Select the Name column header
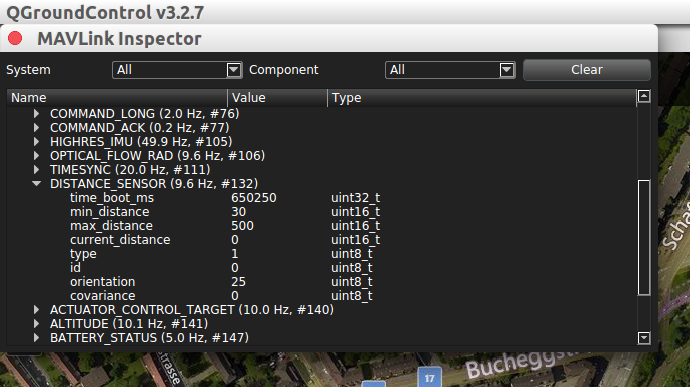690x387 pixels. coord(117,98)
